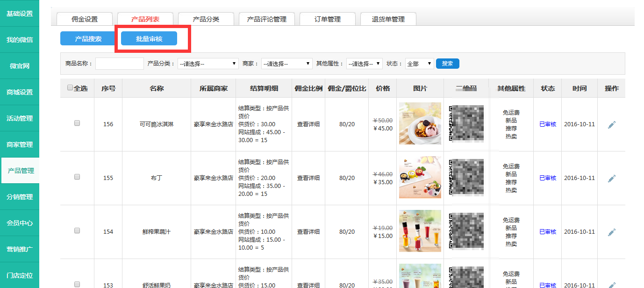644x288 pixels.
Task: Open the 佣金设置 tab
Action: [x=85, y=19]
